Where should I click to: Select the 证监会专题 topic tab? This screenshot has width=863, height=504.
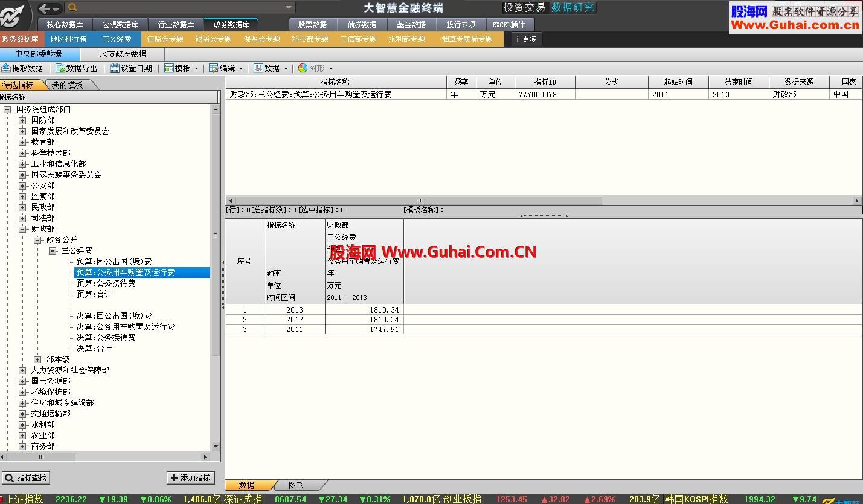[x=165, y=39]
